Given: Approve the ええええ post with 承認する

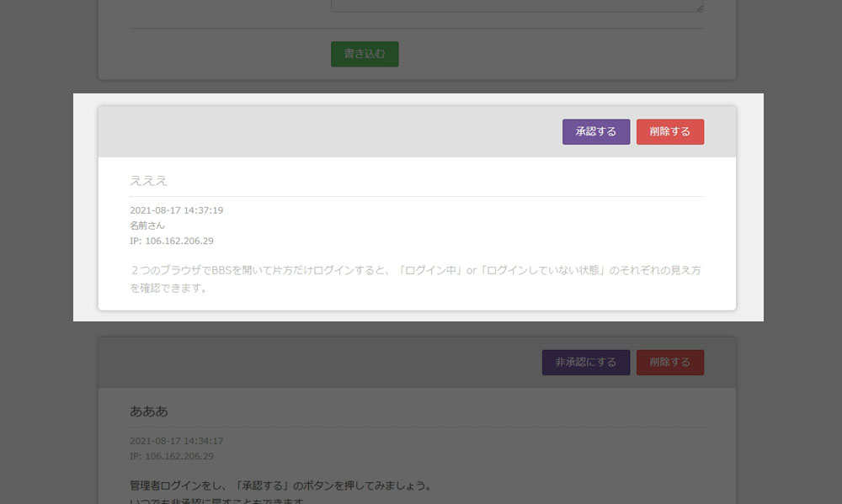Looking at the screenshot, I should [596, 132].
